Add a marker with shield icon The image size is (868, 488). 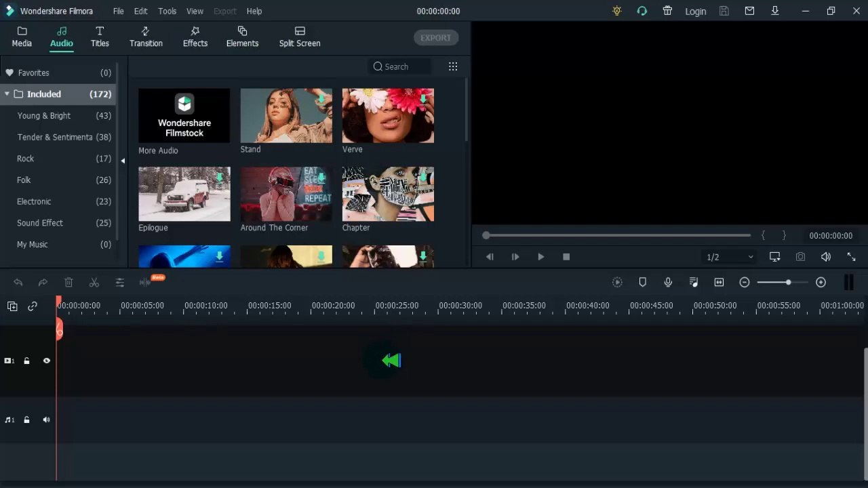(x=643, y=282)
